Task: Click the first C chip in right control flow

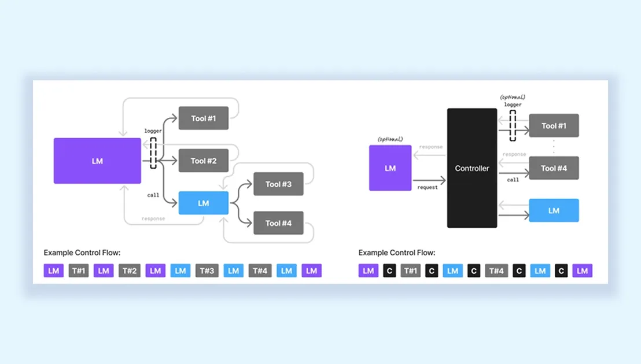Action: pos(389,270)
